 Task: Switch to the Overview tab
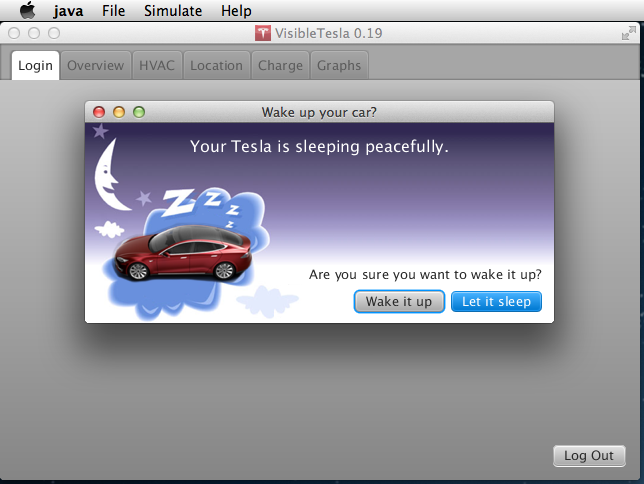[95, 65]
